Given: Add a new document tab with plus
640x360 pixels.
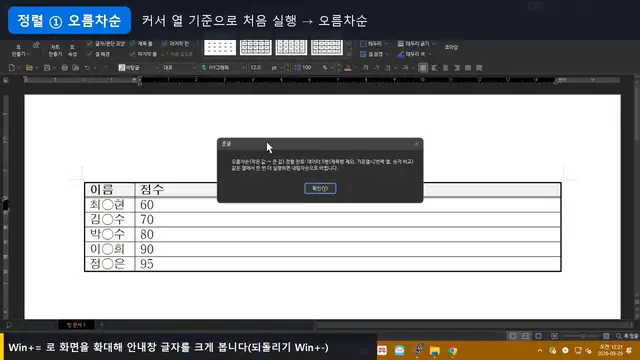Looking at the screenshot, I should click(x=102, y=325).
